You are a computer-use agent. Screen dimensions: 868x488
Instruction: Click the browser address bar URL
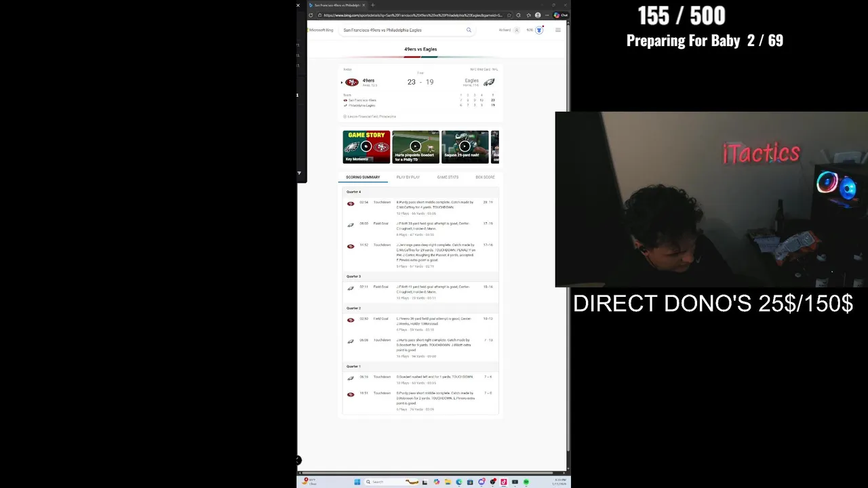(412, 15)
